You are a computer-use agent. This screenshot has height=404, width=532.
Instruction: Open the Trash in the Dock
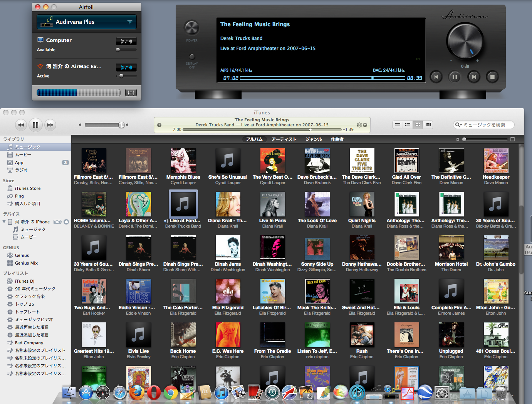[x=501, y=392]
